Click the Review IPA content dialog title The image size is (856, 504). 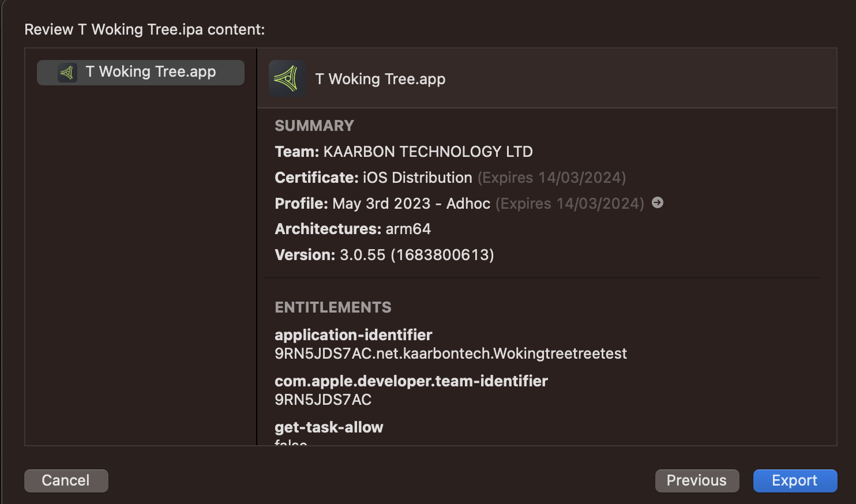[144, 29]
